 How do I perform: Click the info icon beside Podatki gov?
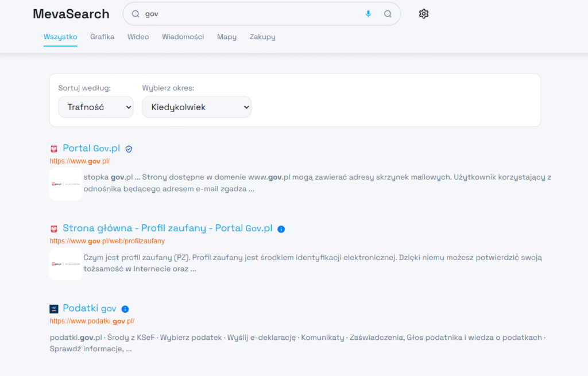[125, 309]
